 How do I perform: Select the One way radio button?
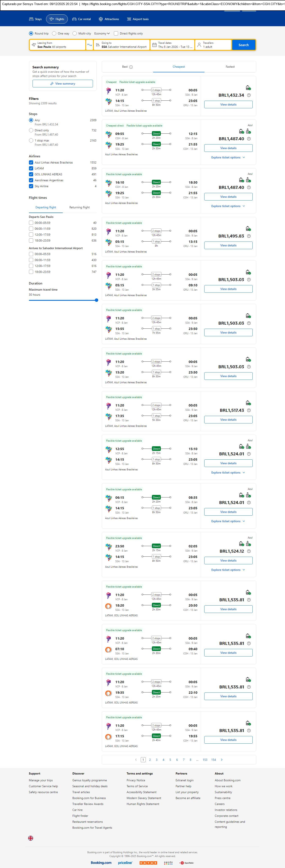(54, 33)
